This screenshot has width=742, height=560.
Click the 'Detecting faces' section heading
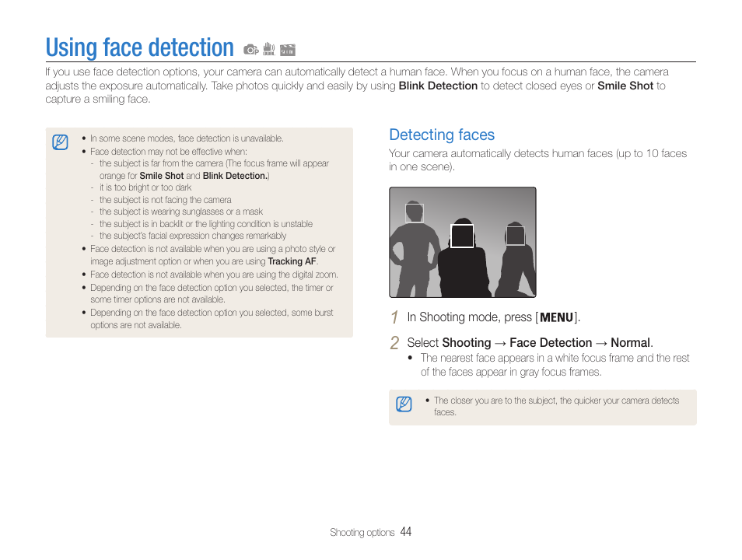[442, 135]
